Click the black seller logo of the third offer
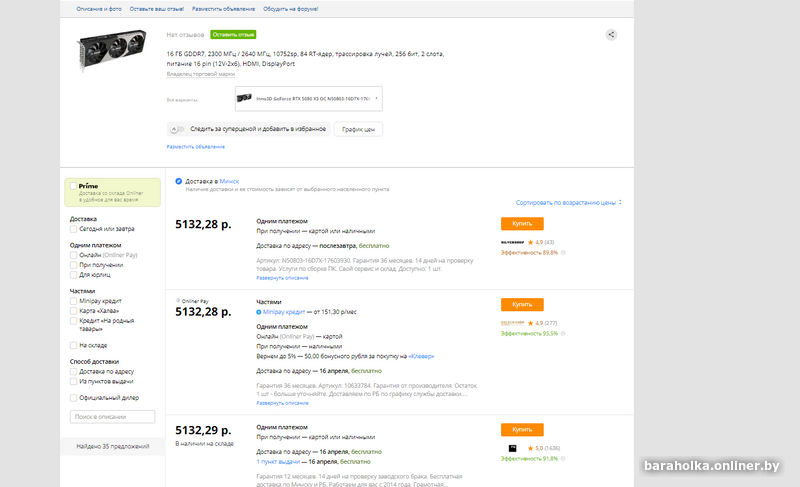Image resolution: width=800 pixels, height=487 pixels. [512, 447]
